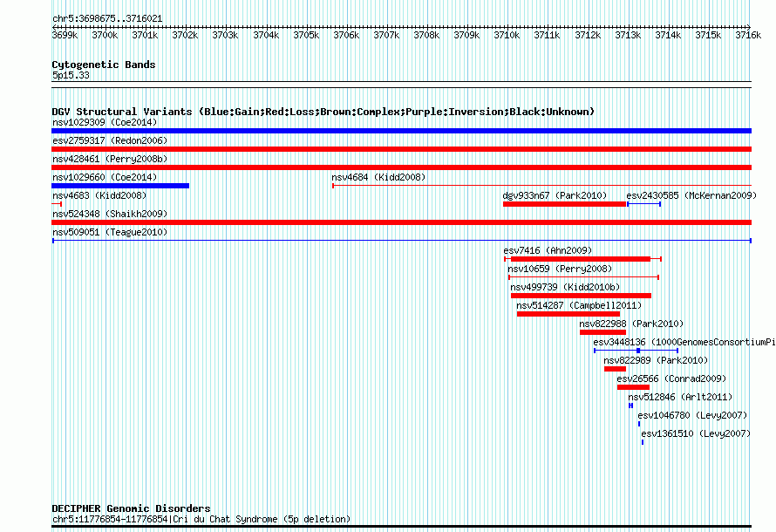The image size is (776, 532).
Task: Select the tiny blue nsv512846 (Arlt2011) marker
Action: point(630,406)
